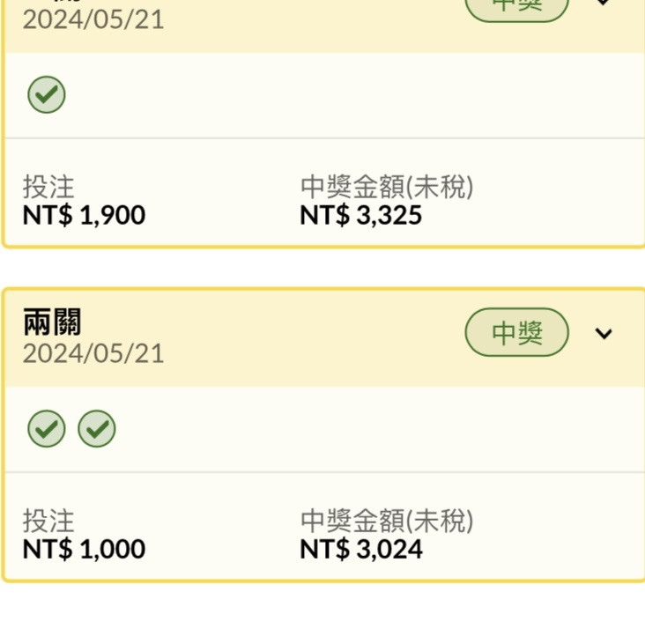This screenshot has width=645, height=644.
Task: Click the yellow header area of the 兩關 card
Action: coord(288,338)
